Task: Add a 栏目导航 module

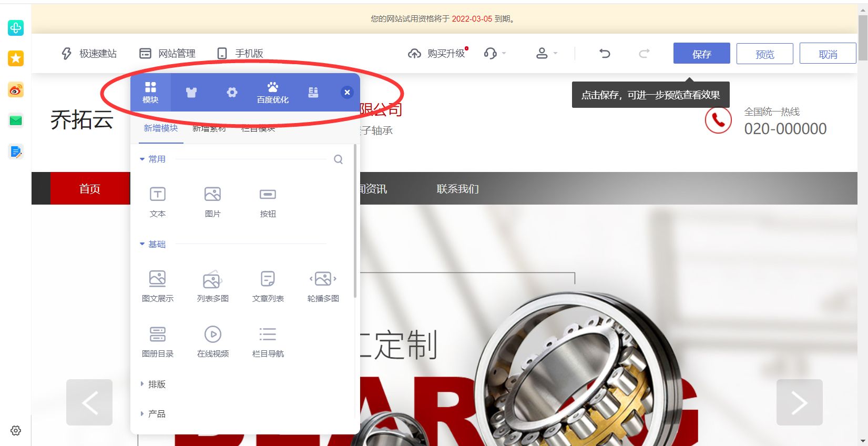Action: (268, 342)
